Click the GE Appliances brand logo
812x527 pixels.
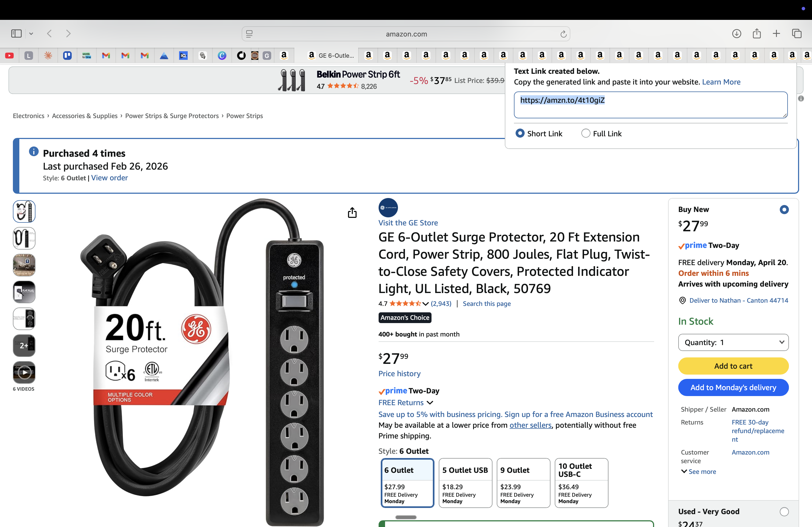[388, 208]
